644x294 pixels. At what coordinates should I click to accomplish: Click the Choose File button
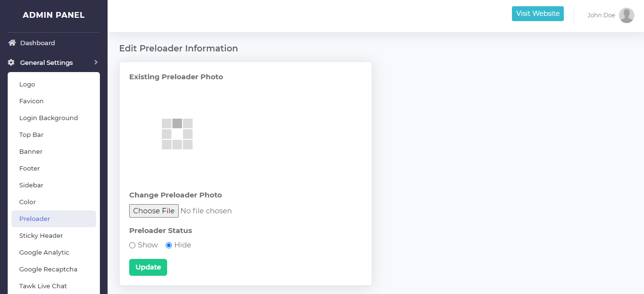[154, 211]
